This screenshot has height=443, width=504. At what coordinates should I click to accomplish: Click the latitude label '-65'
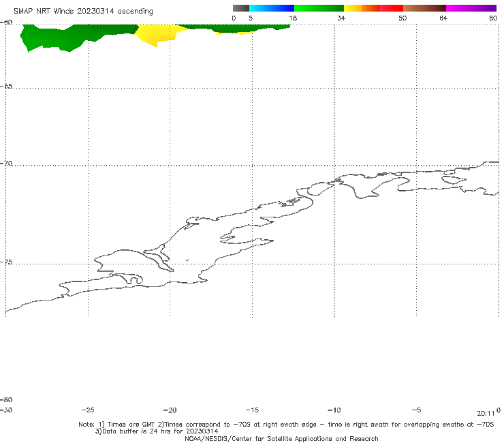coord(6,87)
